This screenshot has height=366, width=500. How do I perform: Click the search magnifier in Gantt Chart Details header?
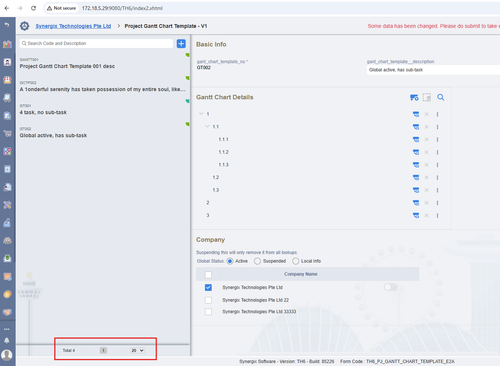(x=441, y=97)
